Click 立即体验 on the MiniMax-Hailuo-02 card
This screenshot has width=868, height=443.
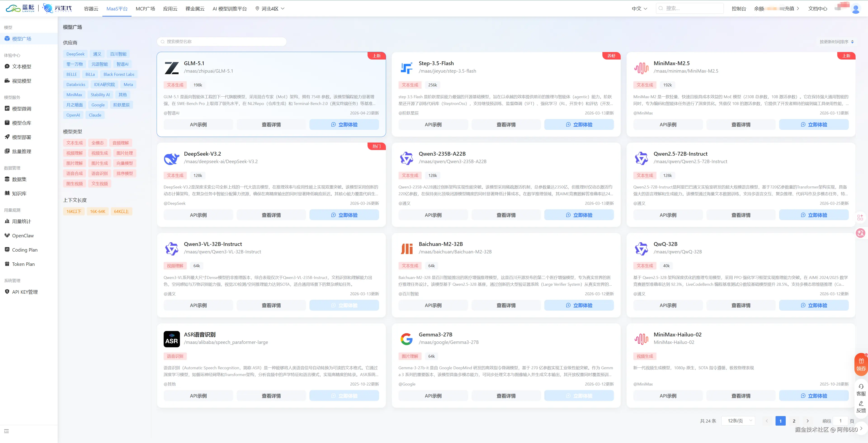point(814,396)
